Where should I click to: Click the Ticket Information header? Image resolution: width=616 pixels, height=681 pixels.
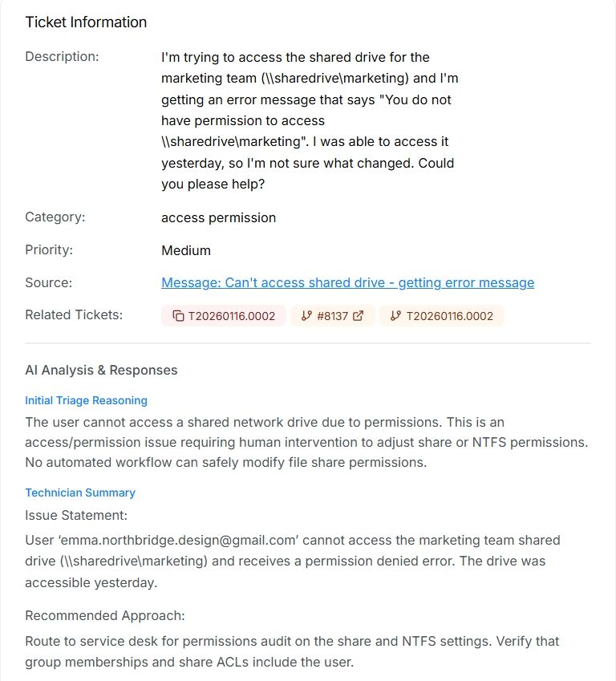[86, 22]
